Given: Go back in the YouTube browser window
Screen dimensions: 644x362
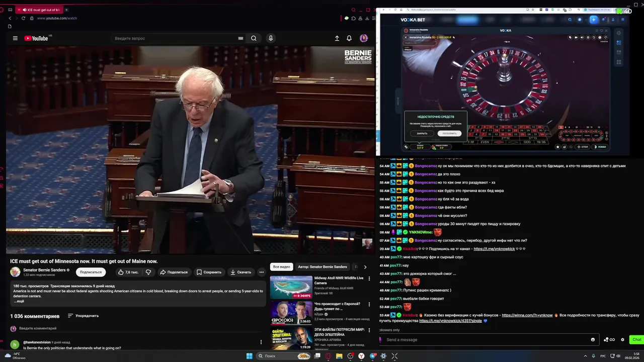Looking at the screenshot, I should pos(10,18).
